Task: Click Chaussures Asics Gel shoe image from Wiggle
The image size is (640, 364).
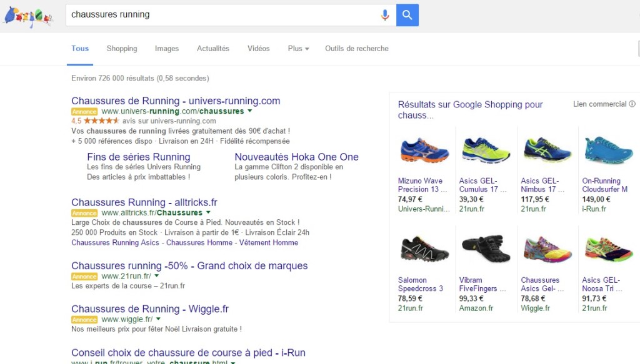Action: point(547,248)
